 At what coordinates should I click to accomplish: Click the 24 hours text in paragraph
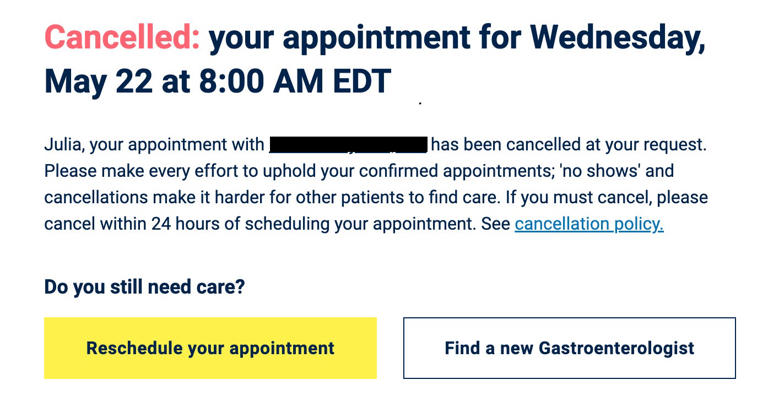click(185, 224)
